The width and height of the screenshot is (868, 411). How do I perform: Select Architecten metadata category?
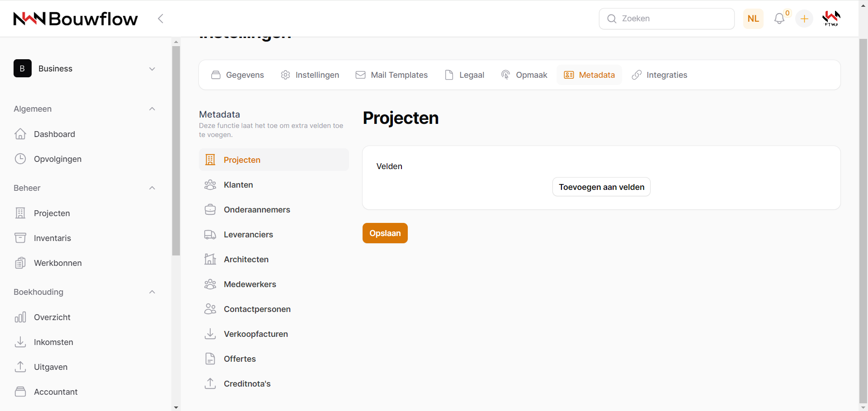[246, 260]
